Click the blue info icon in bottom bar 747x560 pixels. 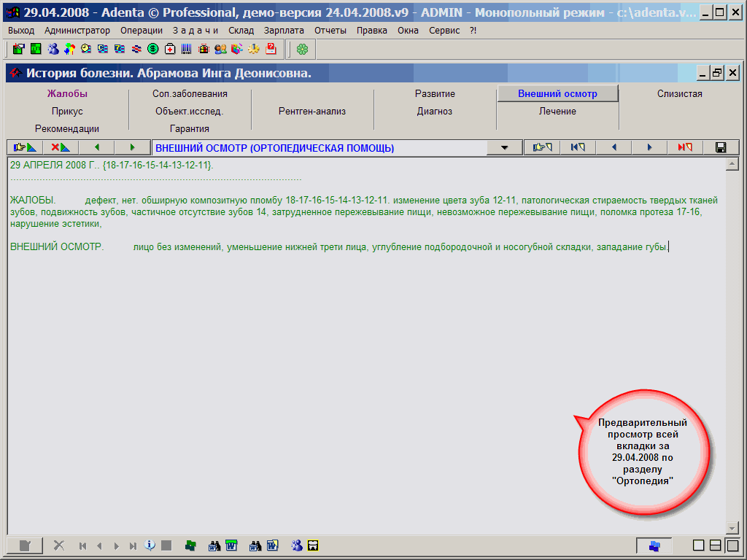pos(150,545)
